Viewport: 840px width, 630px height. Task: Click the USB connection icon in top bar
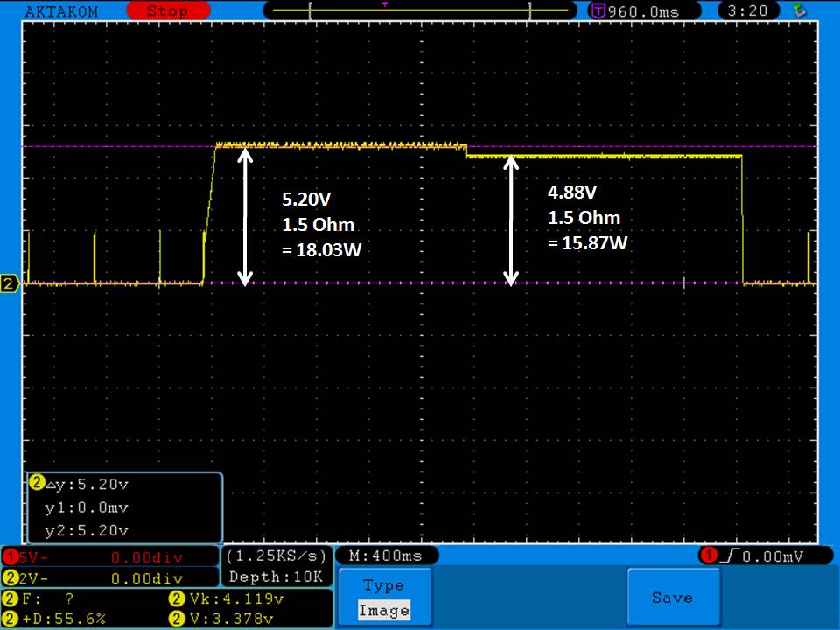coord(798,11)
